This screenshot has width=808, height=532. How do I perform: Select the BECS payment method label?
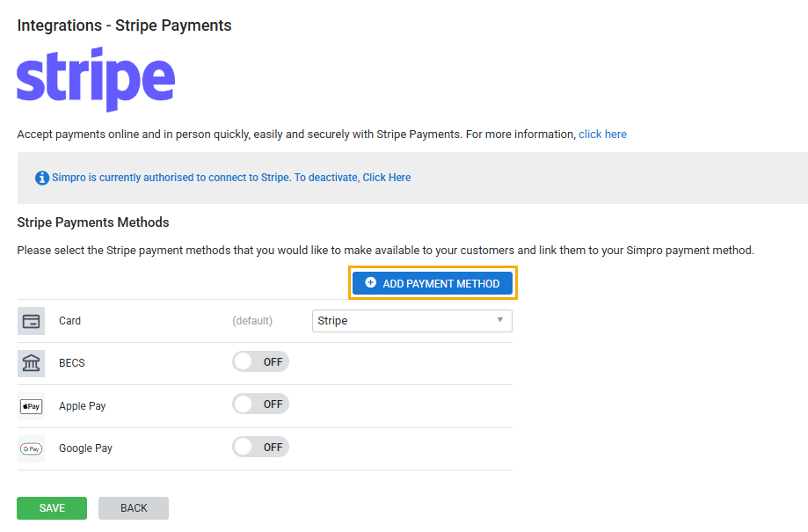(x=72, y=363)
